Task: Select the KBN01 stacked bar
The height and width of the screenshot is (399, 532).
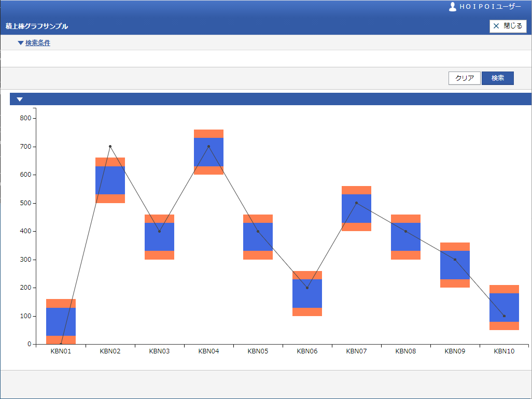Action: [61, 321]
